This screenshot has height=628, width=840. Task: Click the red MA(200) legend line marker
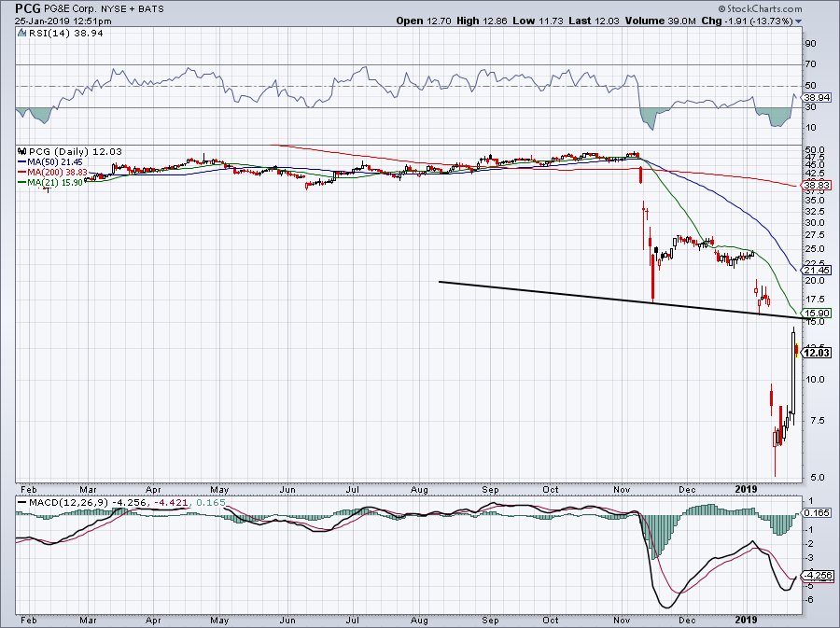(x=22, y=173)
